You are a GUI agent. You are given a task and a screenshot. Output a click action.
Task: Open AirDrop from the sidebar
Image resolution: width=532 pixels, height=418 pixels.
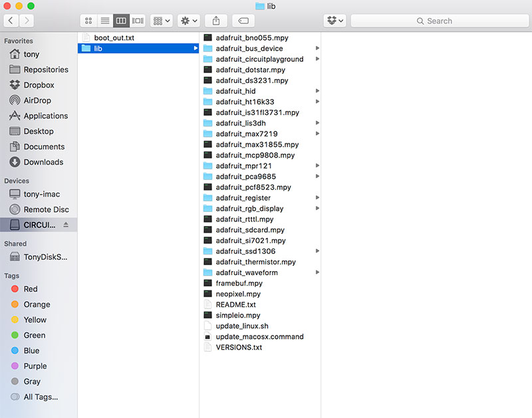tap(39, 100)
